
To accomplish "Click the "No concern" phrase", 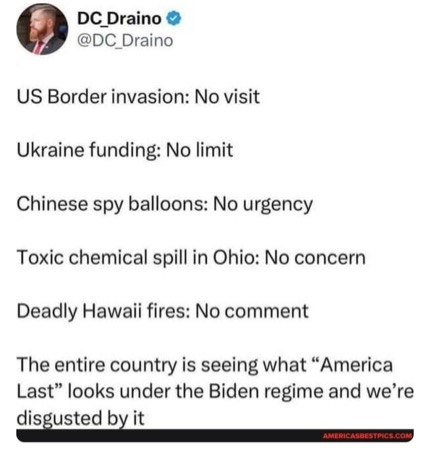I will click(315, 258).
